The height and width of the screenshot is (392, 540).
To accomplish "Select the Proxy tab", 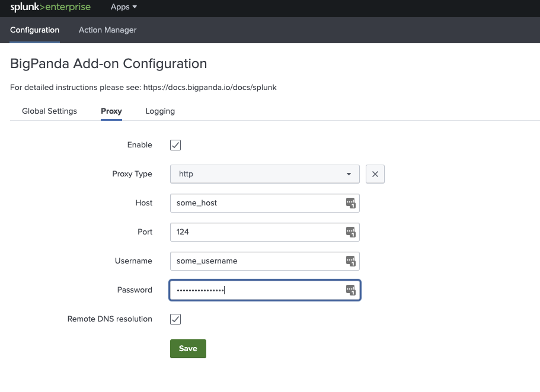I will 111,111.
